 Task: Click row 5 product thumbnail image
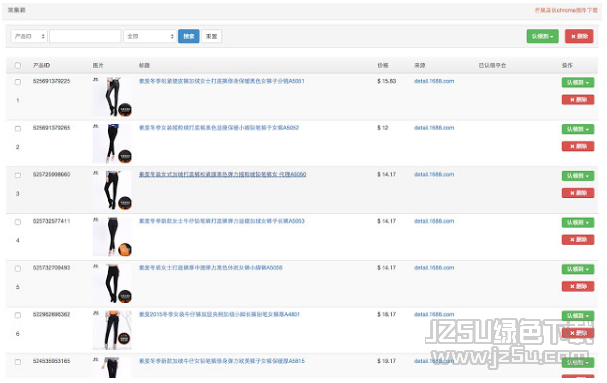tap(112, 283)
